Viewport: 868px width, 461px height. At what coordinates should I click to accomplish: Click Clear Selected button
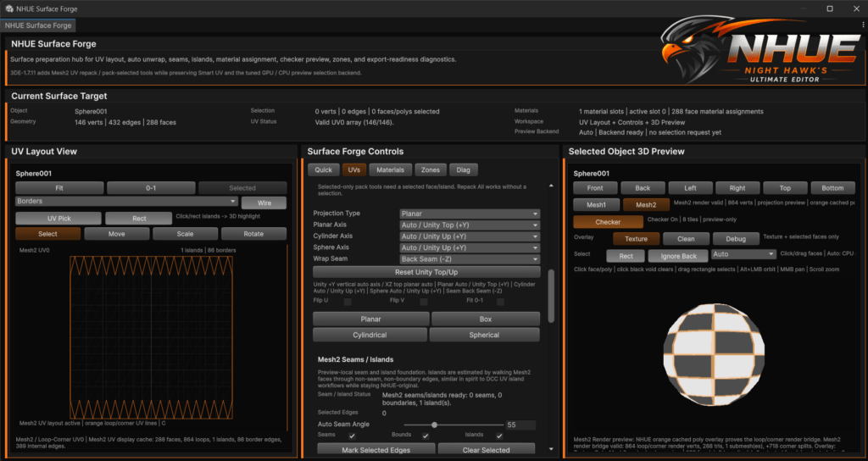(486, 450)
